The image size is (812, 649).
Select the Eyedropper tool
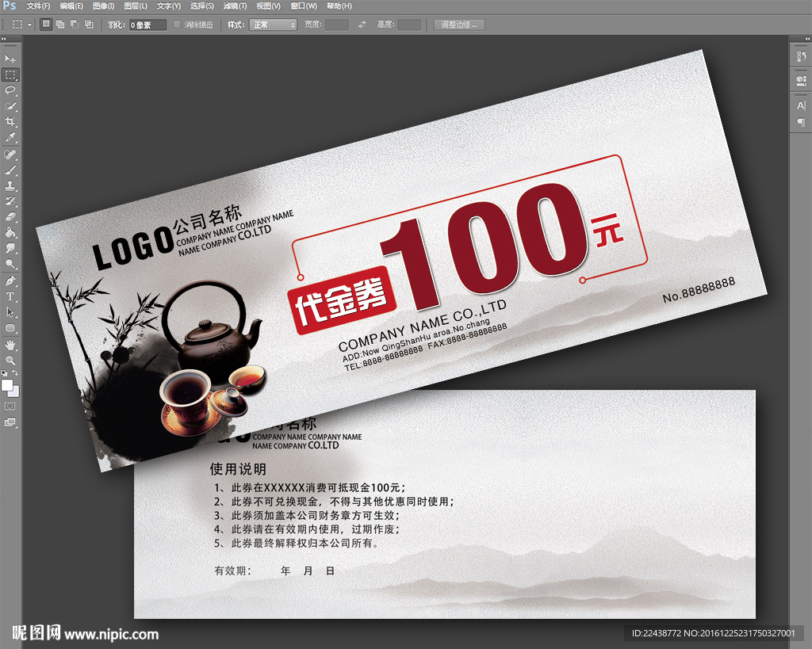point(10,137)
